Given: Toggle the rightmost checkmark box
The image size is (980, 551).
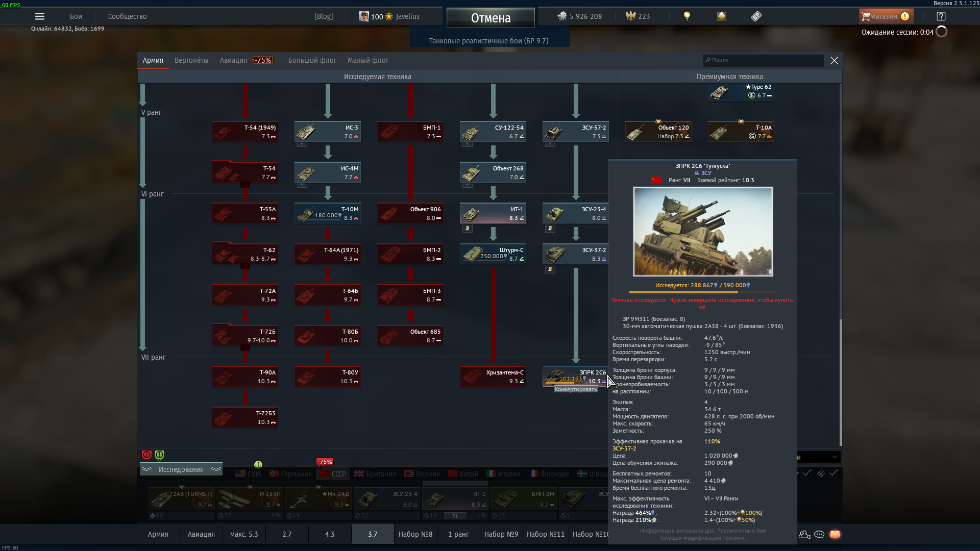Looking at the screenshot, I should tap(833, 473).
